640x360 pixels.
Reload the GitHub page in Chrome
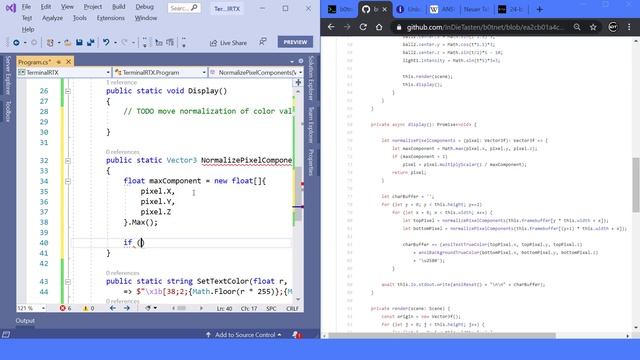tap(363, 27)
